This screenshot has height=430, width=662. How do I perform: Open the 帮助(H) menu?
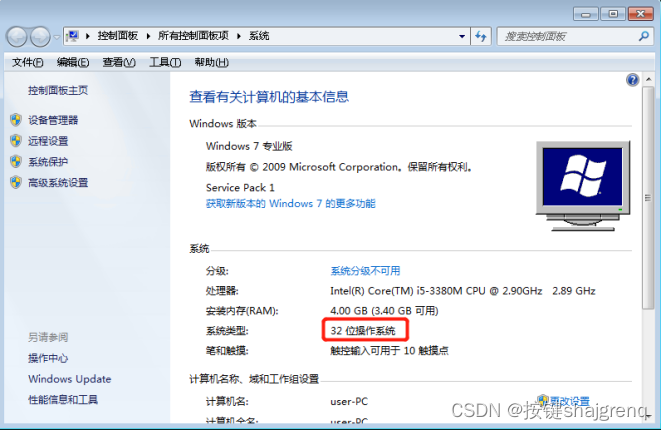pyautogui.click(x=212, y=63)
